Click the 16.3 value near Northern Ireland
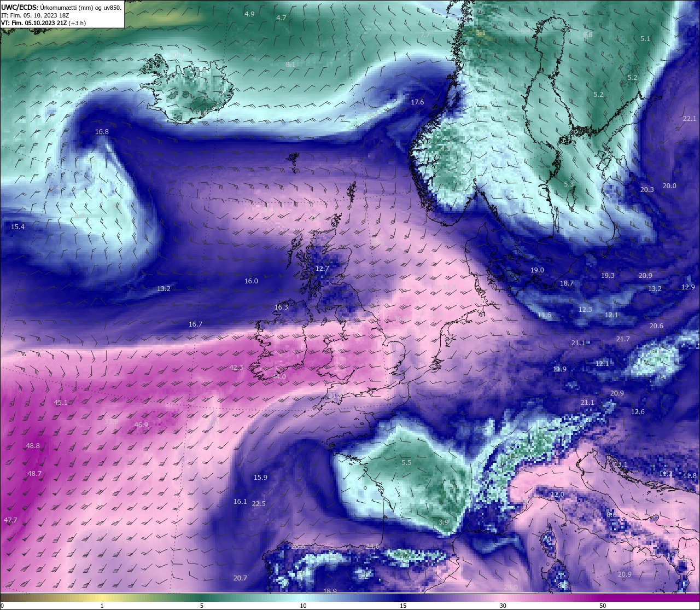Screen dimensions: 700x610 point(281,307)
